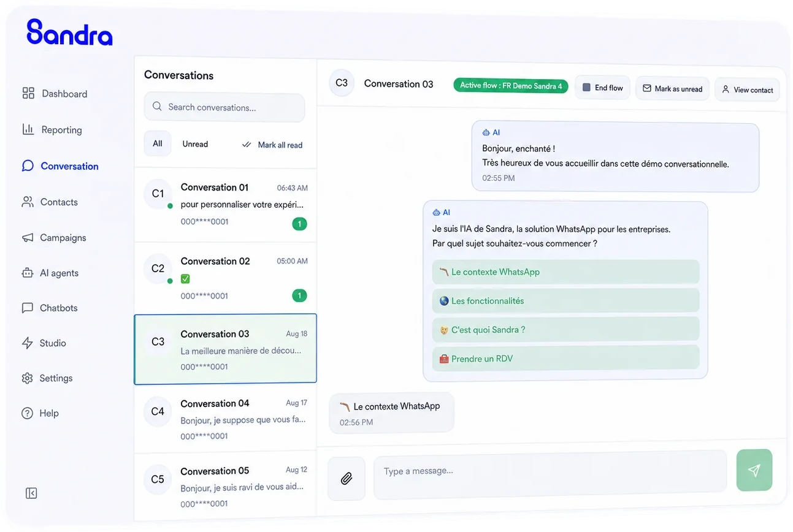The height and width of the screenshot is (532, 793).
Task: Focus the Search conversations field
Action: (224, 107)
